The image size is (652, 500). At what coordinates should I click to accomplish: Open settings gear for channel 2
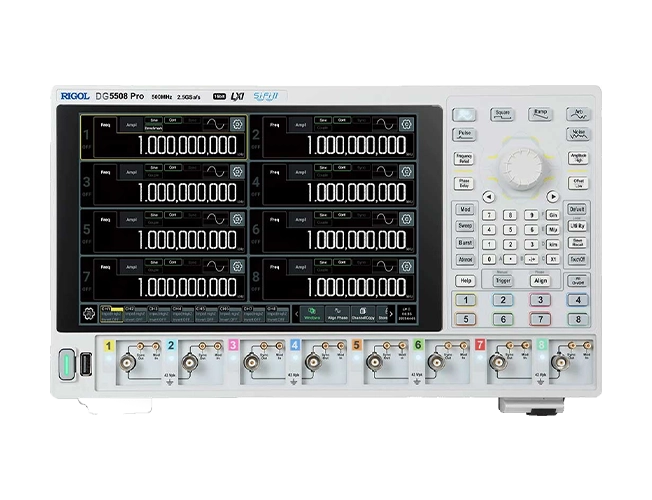tap(407, 124)
